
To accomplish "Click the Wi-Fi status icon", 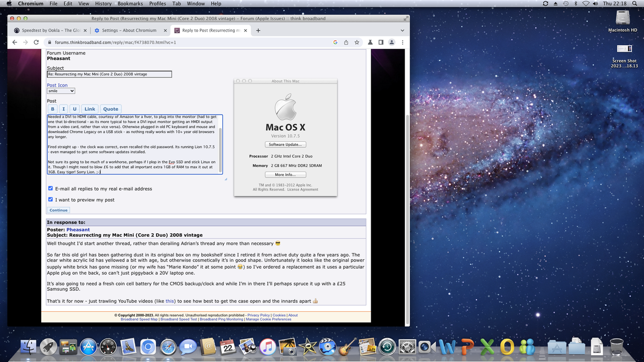I will tap(586, 4).
